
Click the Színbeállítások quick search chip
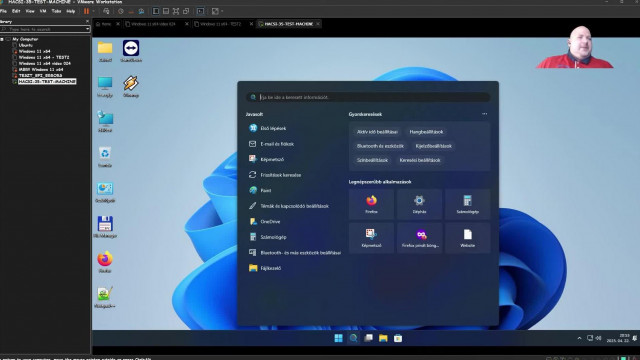click(372, 160)
